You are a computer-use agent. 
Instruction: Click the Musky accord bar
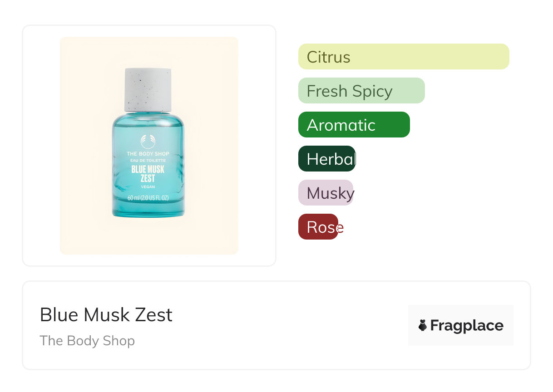(326, 193)
